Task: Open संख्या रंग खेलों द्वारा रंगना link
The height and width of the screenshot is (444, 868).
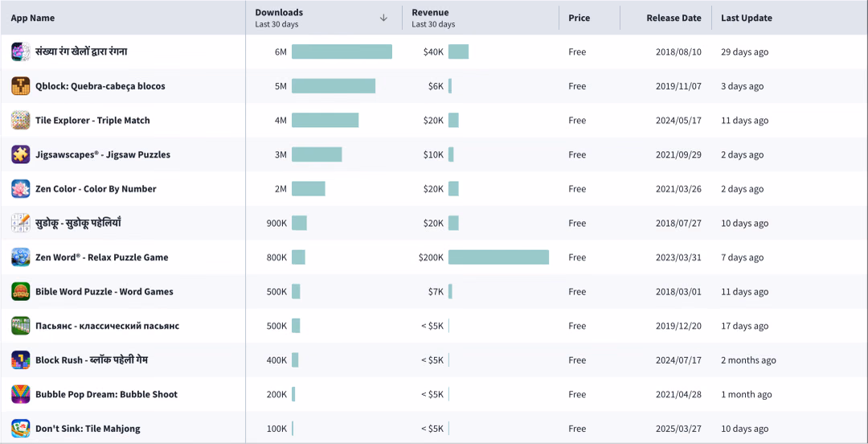Action: [81, 51]
